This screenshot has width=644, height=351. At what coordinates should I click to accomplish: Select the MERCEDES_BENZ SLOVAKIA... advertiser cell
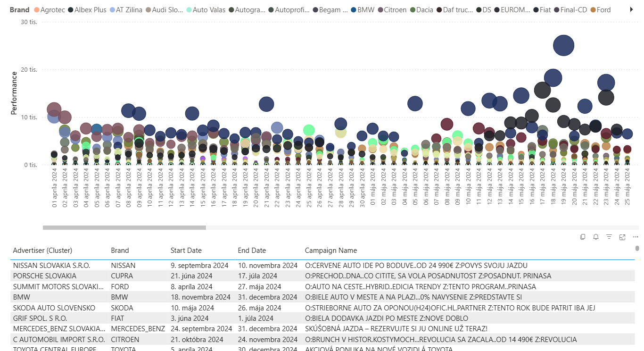coord(59,329)
